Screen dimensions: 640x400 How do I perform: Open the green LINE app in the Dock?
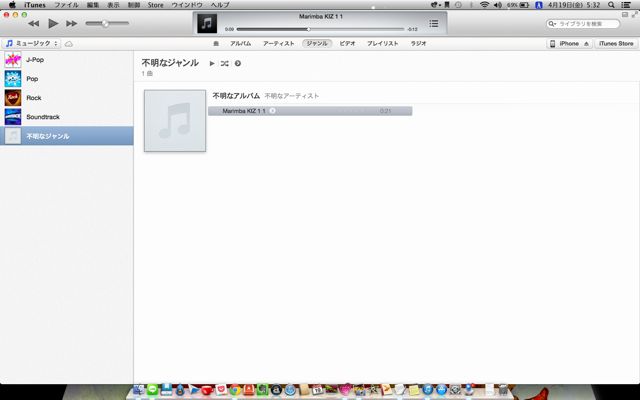tap(152, 390)
